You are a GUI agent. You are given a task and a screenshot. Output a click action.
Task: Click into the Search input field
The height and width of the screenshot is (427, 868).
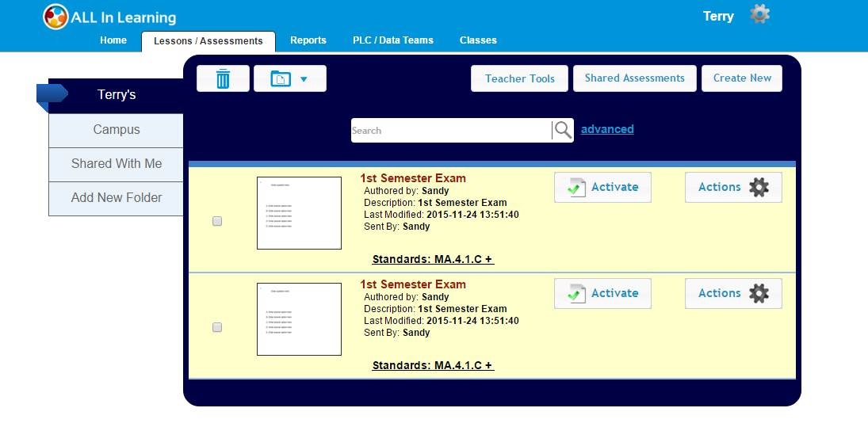coord(450,131)
